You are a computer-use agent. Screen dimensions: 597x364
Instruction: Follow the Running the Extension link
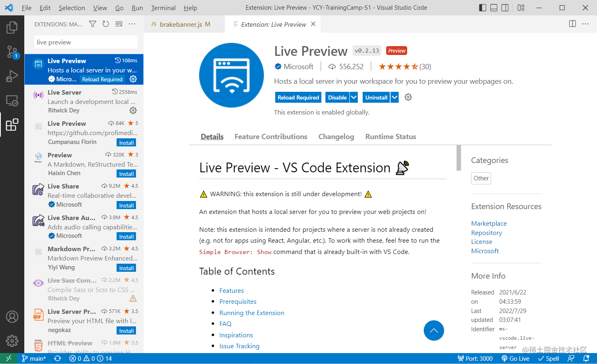coord(252,313)
